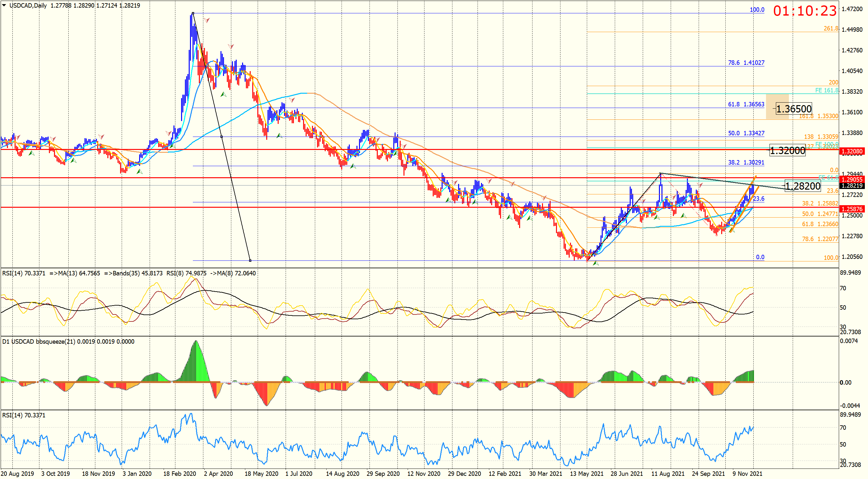Screen dimensions: 868x479
Task: Click the red 01:10:23 countdown timer
Action: [x=805, y=11]
